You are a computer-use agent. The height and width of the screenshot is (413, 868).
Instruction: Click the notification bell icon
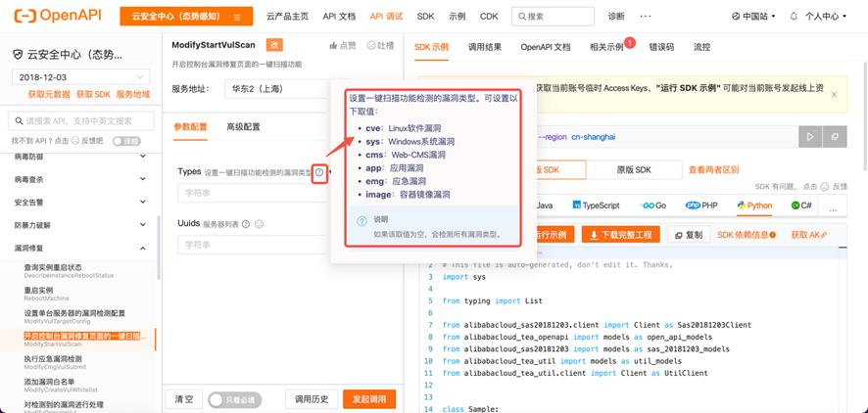point(794,16)
